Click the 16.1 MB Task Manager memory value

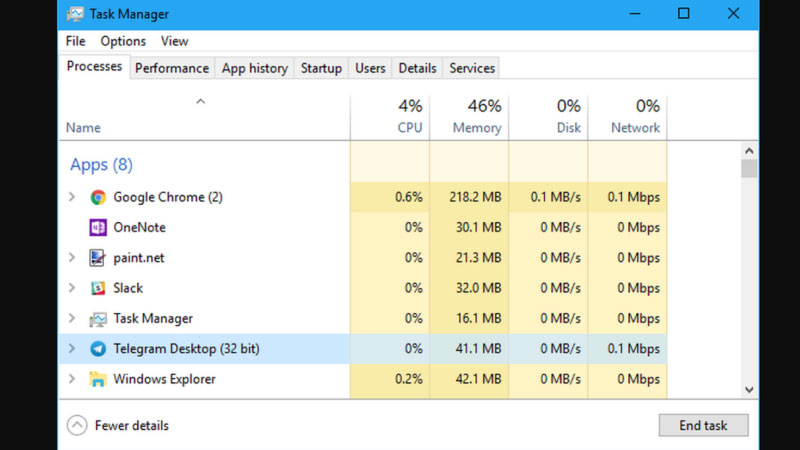point(479,318)
